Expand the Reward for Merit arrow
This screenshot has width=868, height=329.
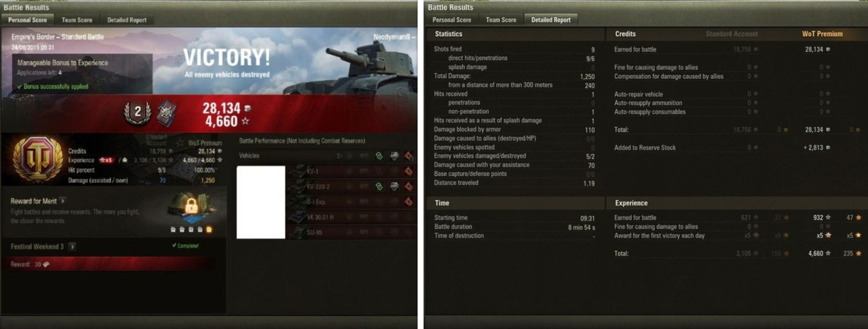(x=62, y=201)
